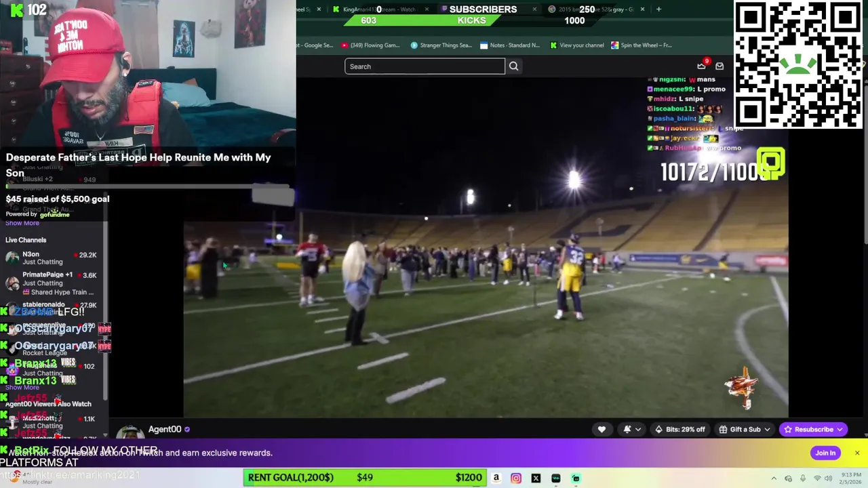Image resolution: width=868 pixels, height=488 pixels.
Task: Open the Amazon taskbar icon
Action: point(496,478)
